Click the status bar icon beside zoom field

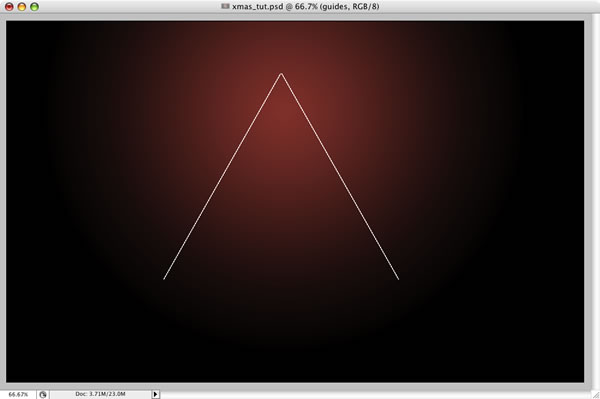pos(43,394)
